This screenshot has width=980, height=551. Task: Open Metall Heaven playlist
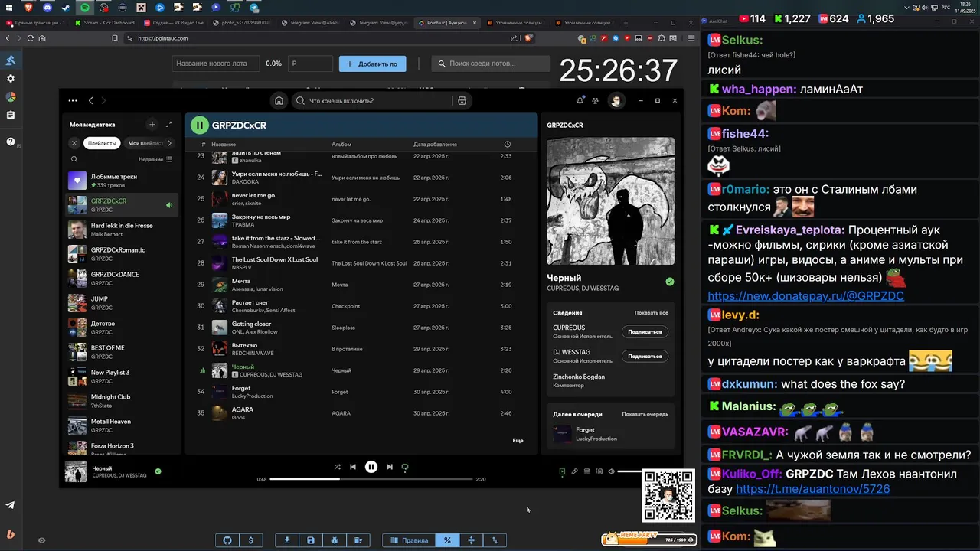(x=122, y=425)
